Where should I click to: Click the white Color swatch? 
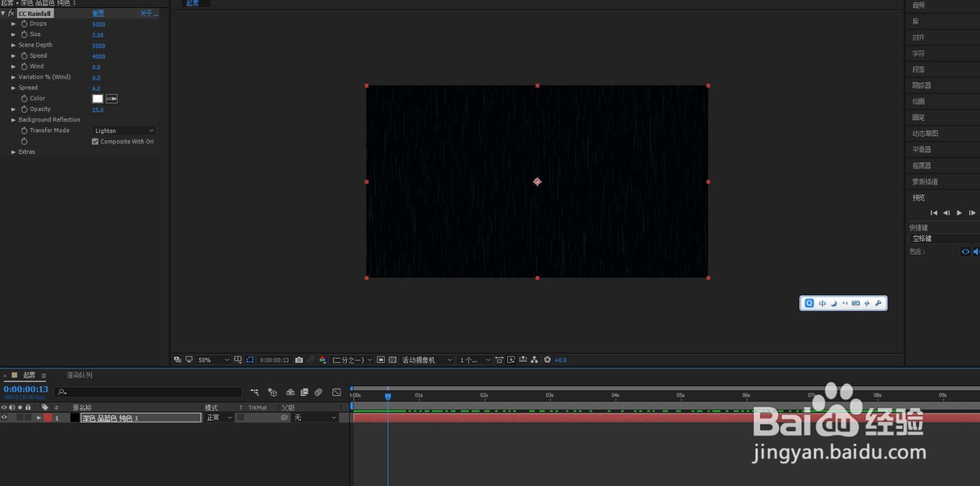(x=97, y=99)
